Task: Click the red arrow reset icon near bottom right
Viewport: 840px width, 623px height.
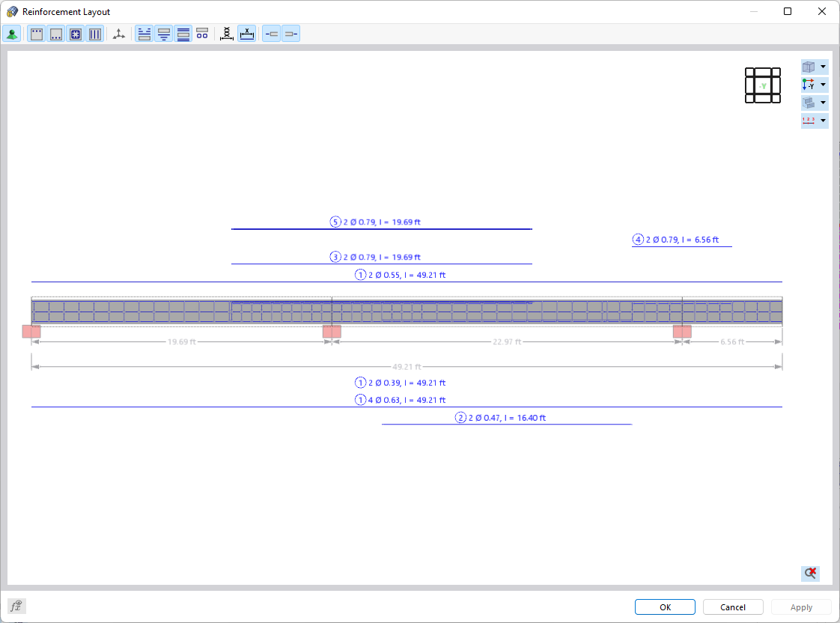Action: coord(809,574)
